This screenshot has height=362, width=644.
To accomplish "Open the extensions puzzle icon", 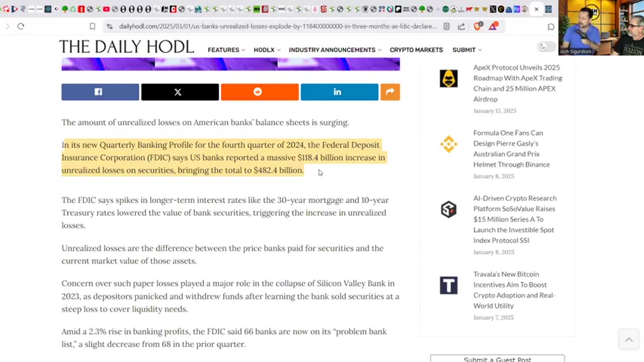I will click(x=551, y=26).
